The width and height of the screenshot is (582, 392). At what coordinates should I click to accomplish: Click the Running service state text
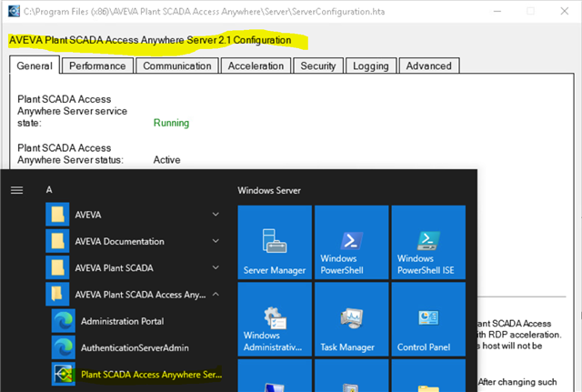171,123
